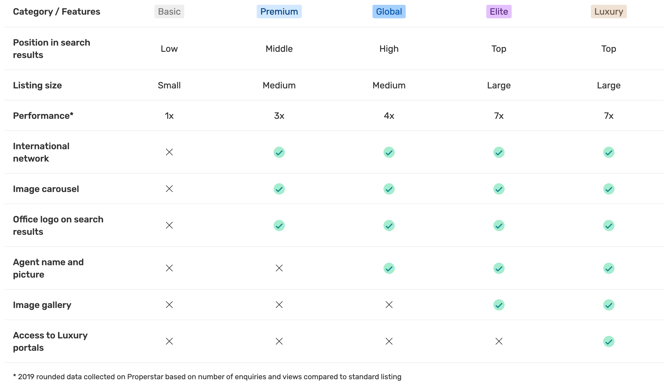Click the Performance row label
Image resolution: width=670 pixels, height=384 pixels.
coord(43,116)
